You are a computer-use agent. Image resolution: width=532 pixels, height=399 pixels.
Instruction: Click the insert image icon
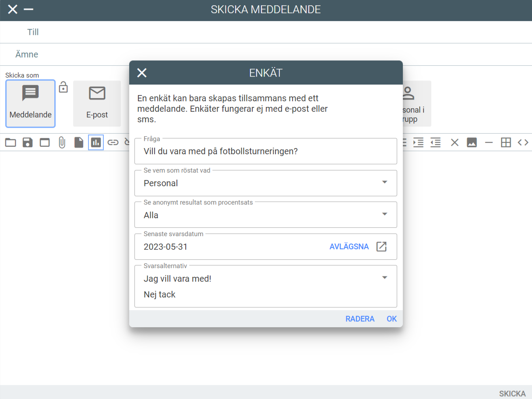pos(472,142)
